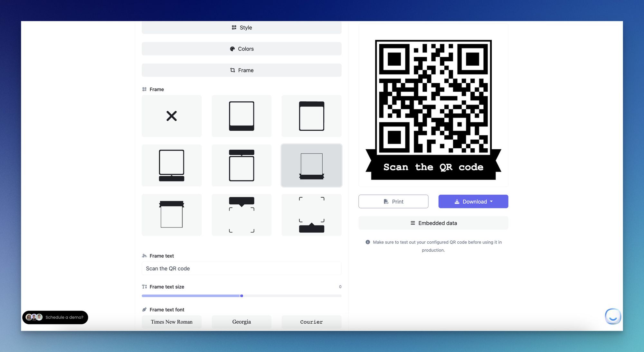Collapse the Frame section header

(x=241, y=70)
